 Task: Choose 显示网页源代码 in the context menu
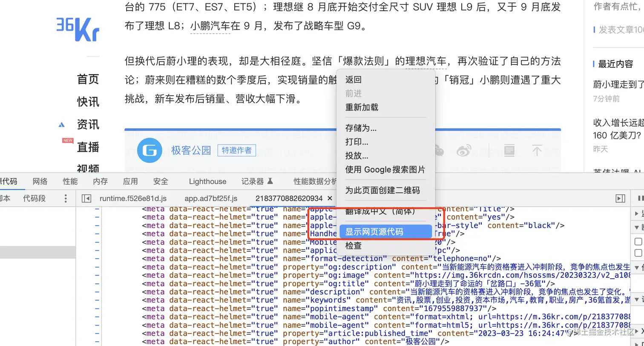tap(386, 232)
